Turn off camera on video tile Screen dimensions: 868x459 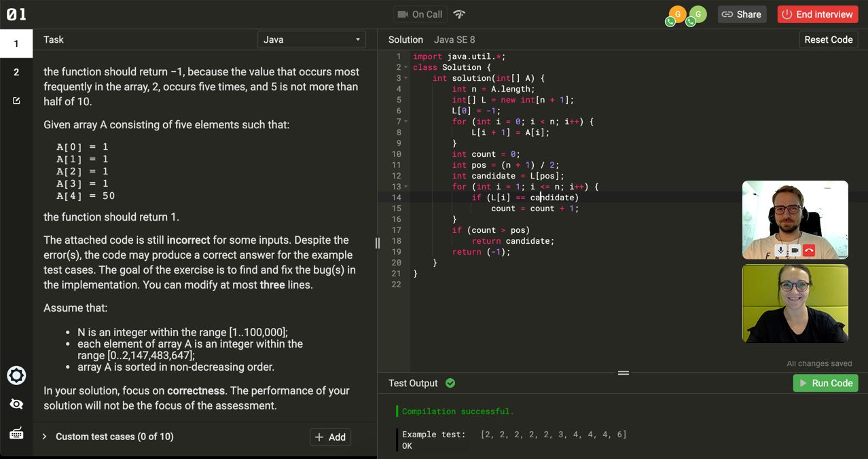point(795,250)
